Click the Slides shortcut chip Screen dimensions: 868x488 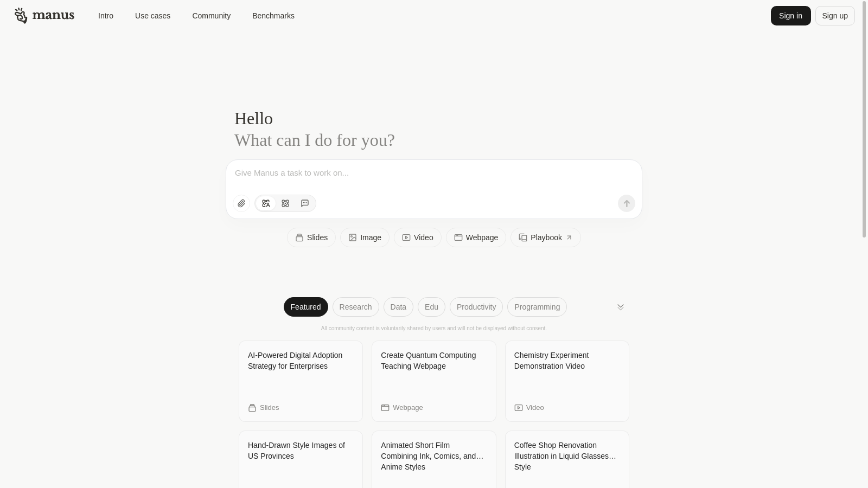tap(311, 237)
